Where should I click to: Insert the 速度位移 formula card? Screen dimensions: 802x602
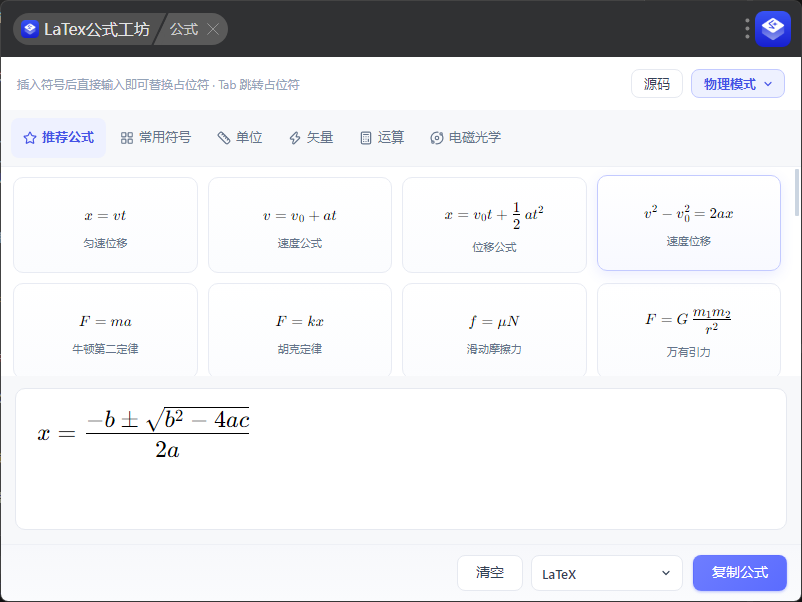point(689,223)
